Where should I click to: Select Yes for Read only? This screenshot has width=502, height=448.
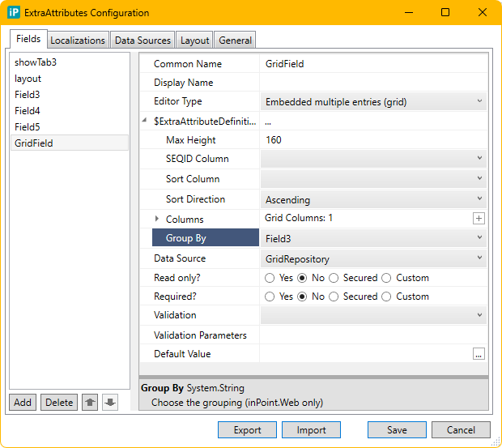click(x=270, y=278)
